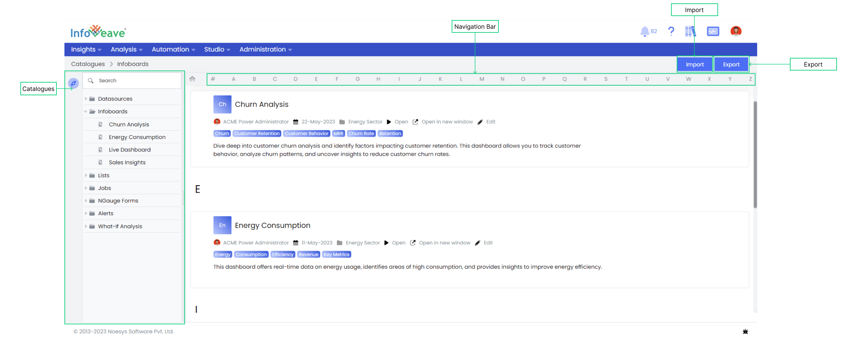Click the Customer Retention tag
Screen dimensions: 868x341
257,134
